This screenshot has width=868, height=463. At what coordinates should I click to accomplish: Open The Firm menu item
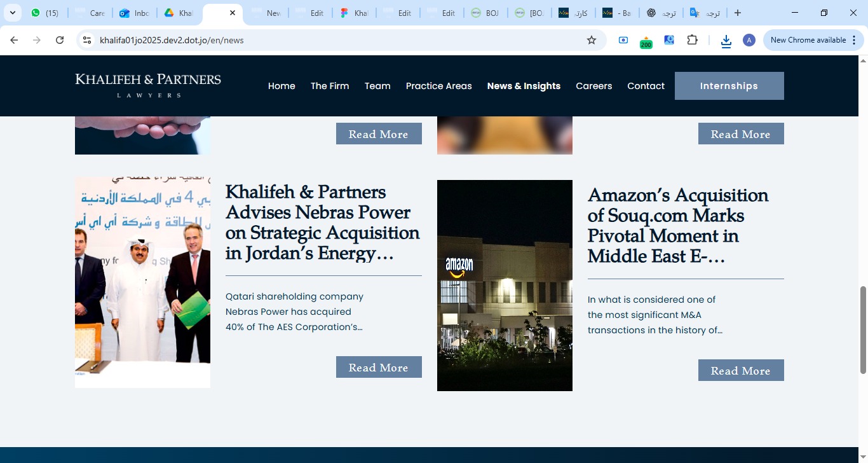pos(330,86)
